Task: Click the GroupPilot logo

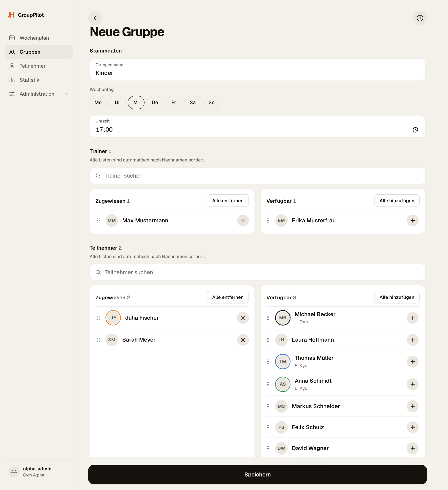Action: pyautogui.click(x=26, y=15)
